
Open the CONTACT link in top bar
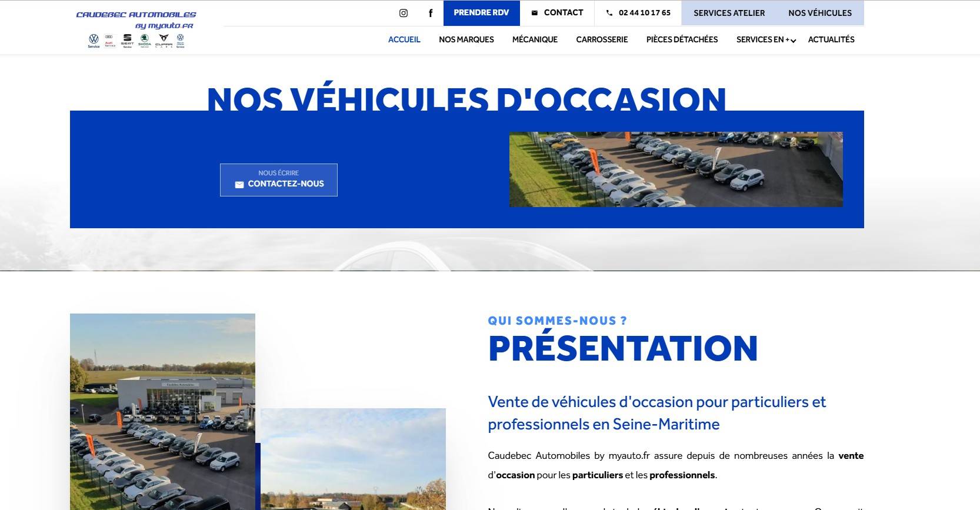coord(557,13)
